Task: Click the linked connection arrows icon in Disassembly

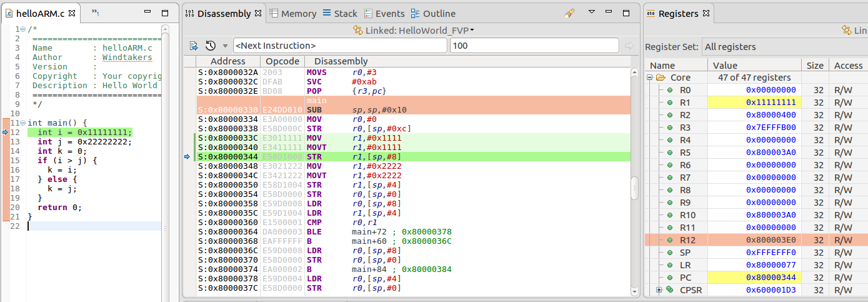Action: pos(357,29)
